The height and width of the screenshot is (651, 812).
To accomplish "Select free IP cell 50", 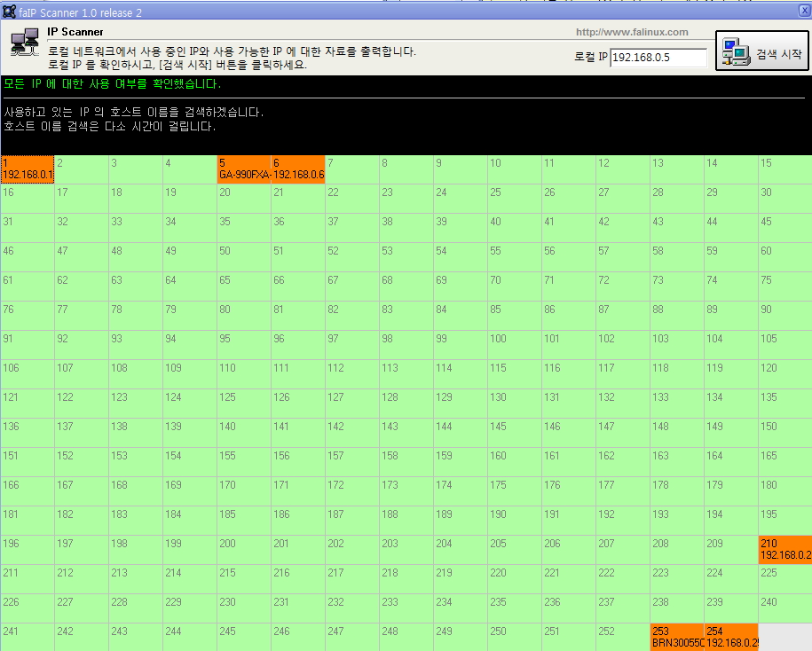I will [244, 257].
